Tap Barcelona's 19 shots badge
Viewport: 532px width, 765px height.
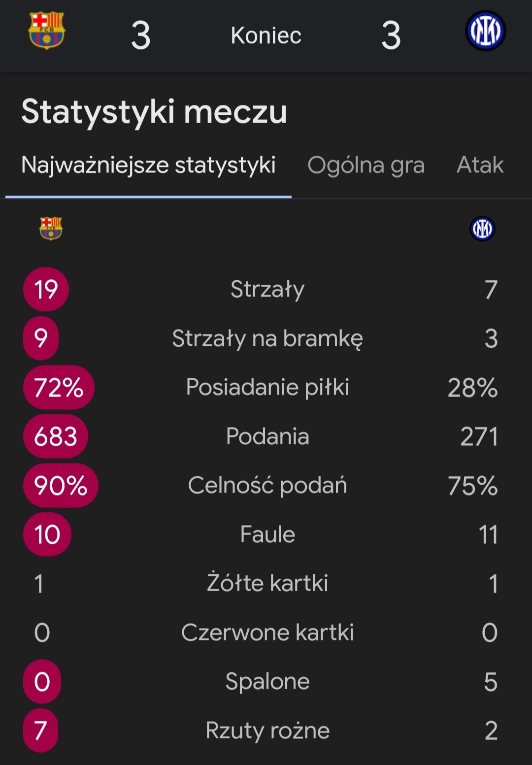pyautogui.click(x=46, y=289)
